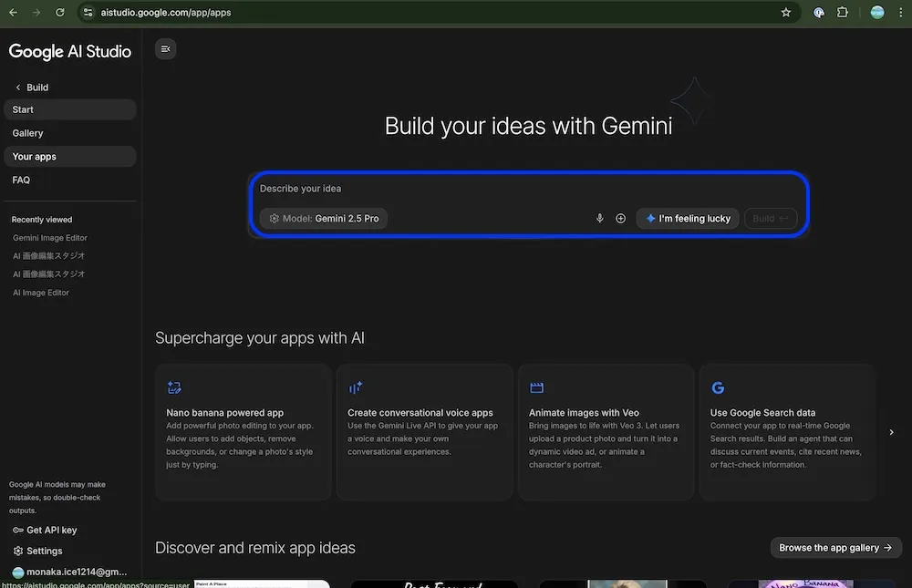Open the FAQ page from sidebar
Image resolution: width=912 pixels, height=588 pixels.
click(22, 181)
